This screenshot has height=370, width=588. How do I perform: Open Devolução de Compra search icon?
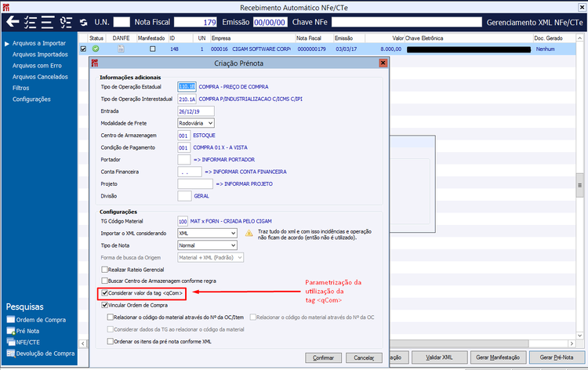point(10,354)
